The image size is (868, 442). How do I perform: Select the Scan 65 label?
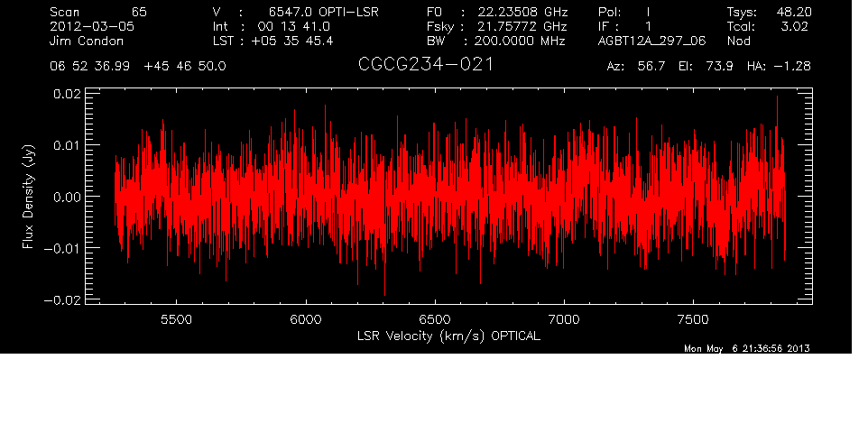tap(98, 12)
